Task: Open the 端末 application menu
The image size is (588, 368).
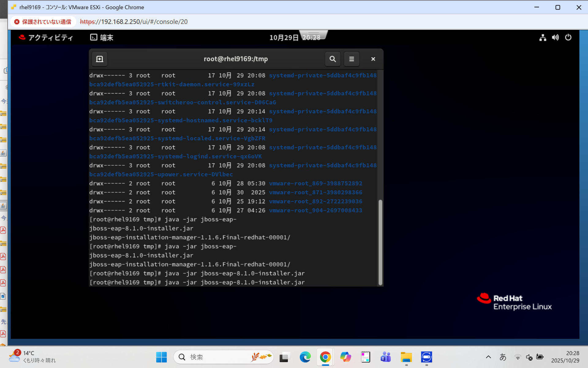Action: click(x=102, y=37)
